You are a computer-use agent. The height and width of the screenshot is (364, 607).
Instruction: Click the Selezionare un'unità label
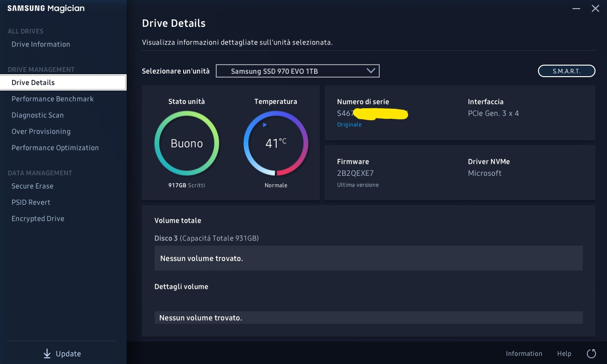175,71
